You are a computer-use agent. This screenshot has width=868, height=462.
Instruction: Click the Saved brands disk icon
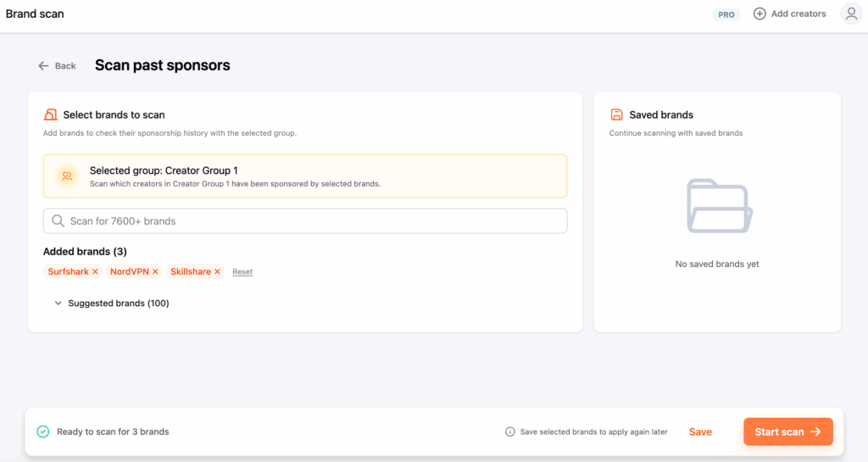(617, 115)
